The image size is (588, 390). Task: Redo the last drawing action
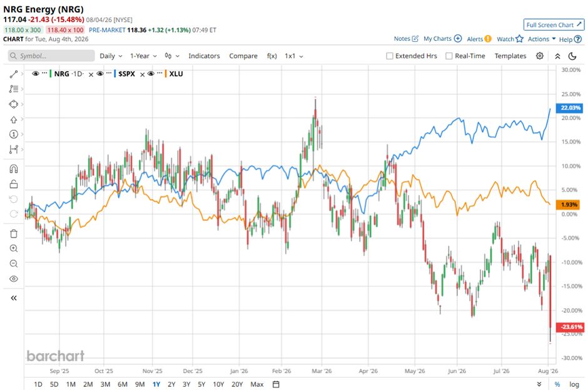[14, 214]
